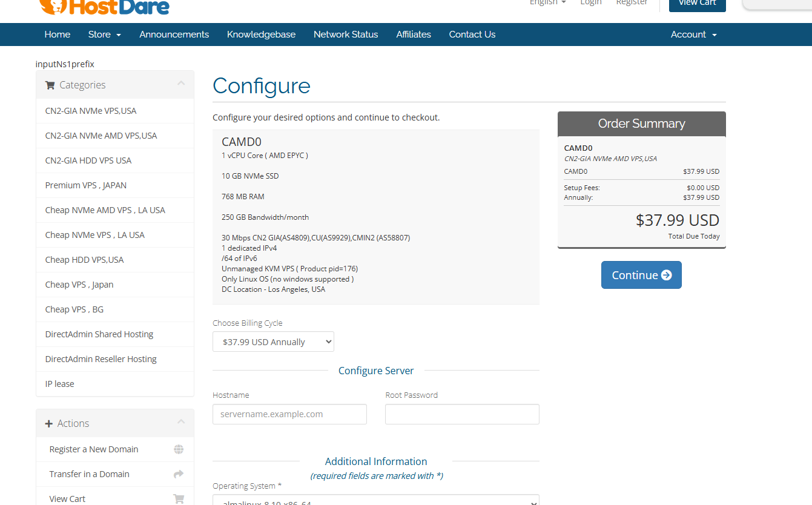This screenshot has height=505, width=812.
Task: Click the Continue button
Action: 641,275
